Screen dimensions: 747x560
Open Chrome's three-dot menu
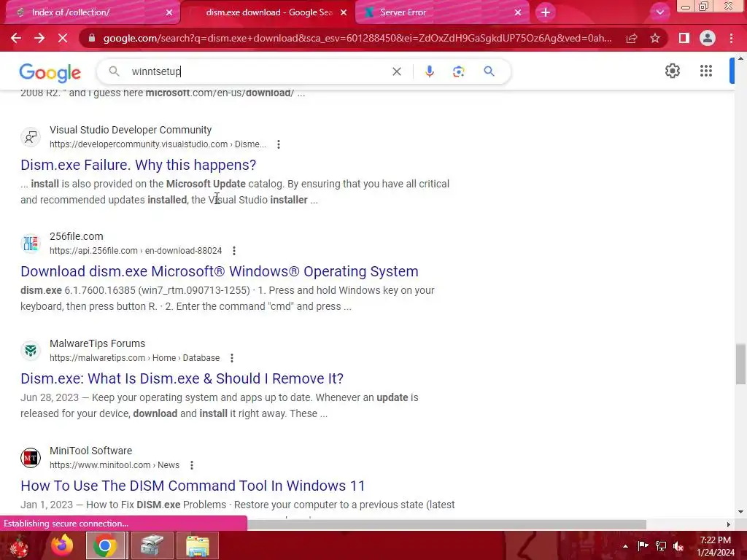point(731,38)
